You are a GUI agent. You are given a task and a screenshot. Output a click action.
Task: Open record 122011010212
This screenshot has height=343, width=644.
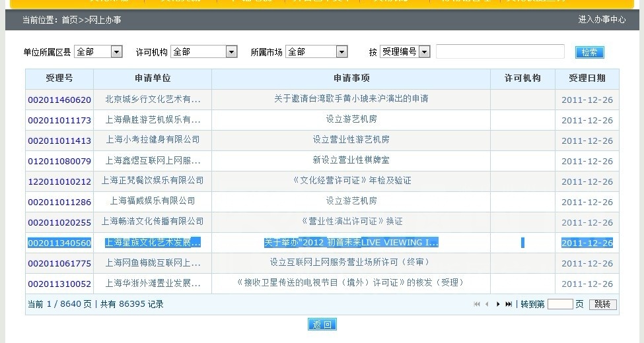coord(59,181)
